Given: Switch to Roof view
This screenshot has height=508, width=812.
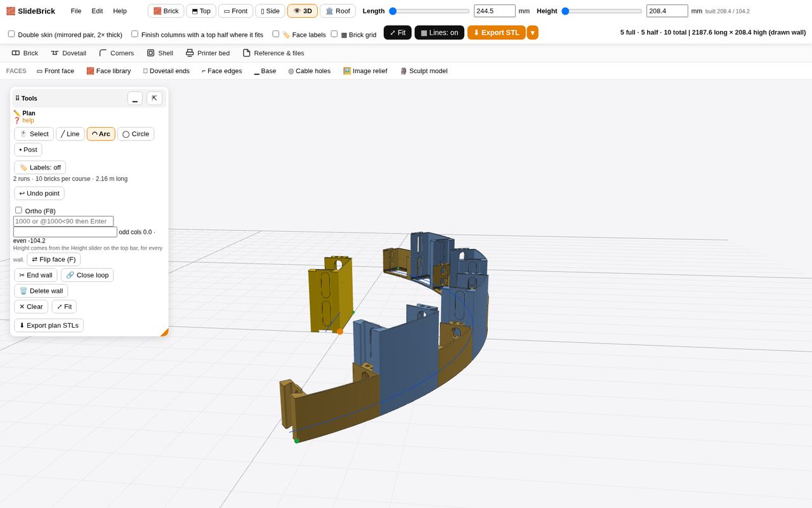Looking at the screenshot, I should tap(337, 11).
